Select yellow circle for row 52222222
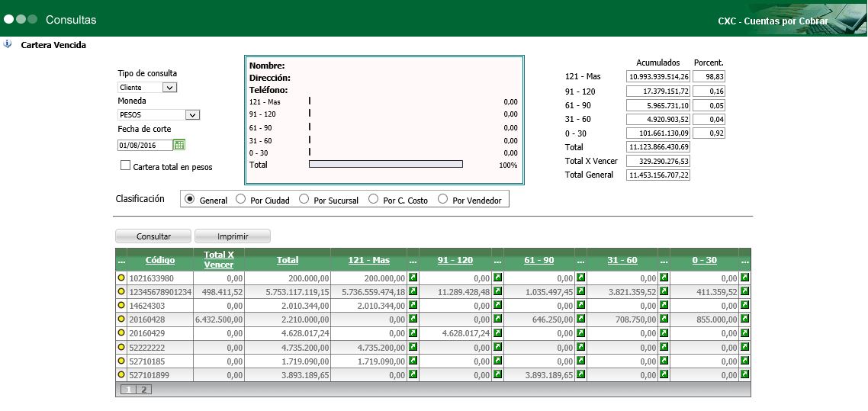Image resolution: width=868 pixels, height=411 pixels. pos(121,348)
